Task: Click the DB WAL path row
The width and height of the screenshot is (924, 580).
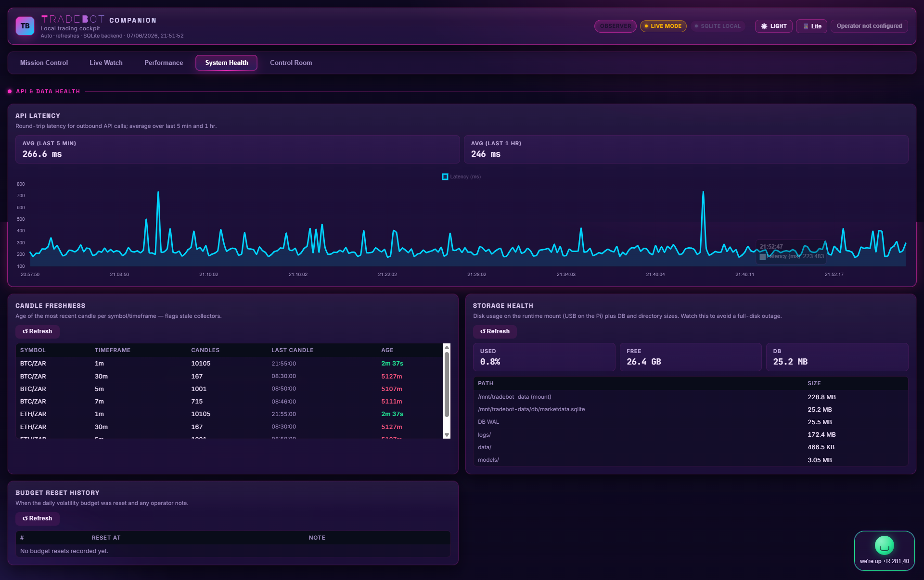Action: pyautogui.click(x=691, y=422)
